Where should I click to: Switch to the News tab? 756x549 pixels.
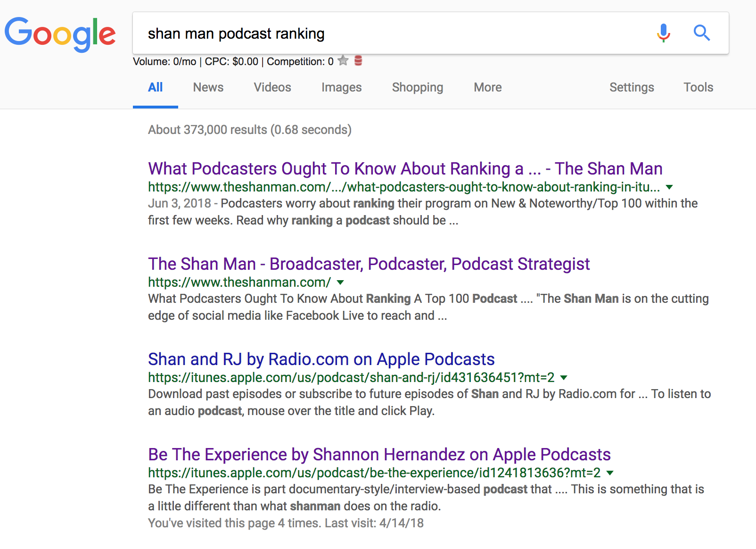click(x=208, y=87)
